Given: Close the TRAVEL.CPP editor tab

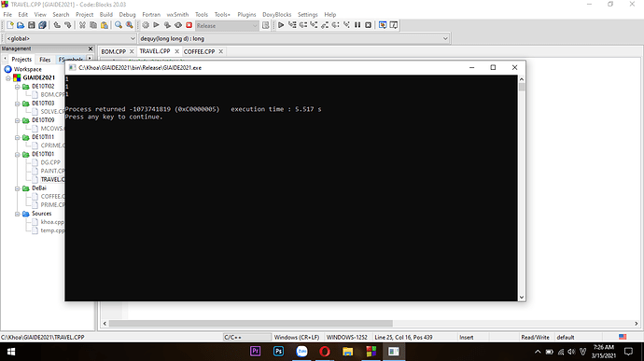Looking at the screenshot, I should pos(177,51).
